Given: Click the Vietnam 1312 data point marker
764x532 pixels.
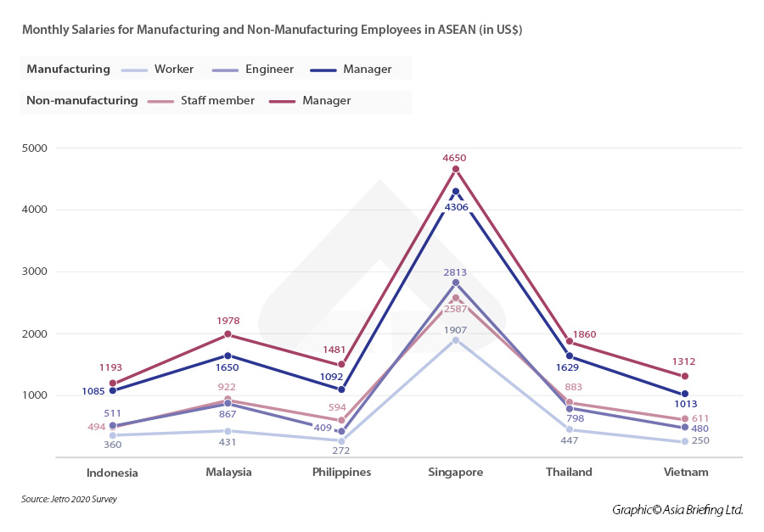Looking at the screenshot, I should pos(685,376).
